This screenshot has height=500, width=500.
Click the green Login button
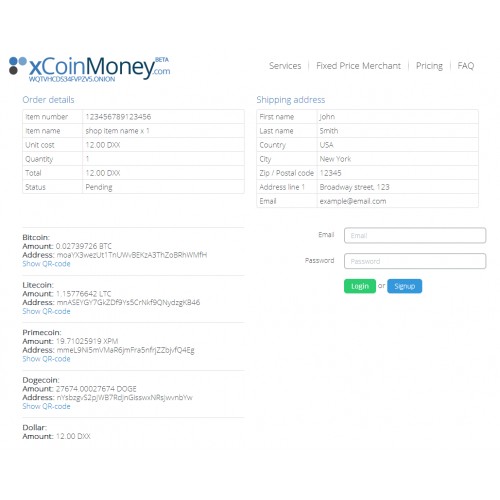pos(360,286)
